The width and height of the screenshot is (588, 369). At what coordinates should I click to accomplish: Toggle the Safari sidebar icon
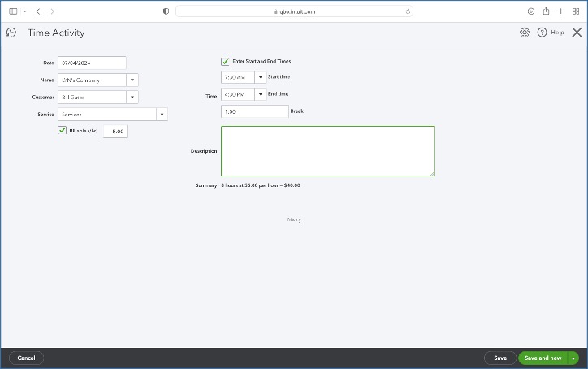pyautogui.click(x=13, y=11)
